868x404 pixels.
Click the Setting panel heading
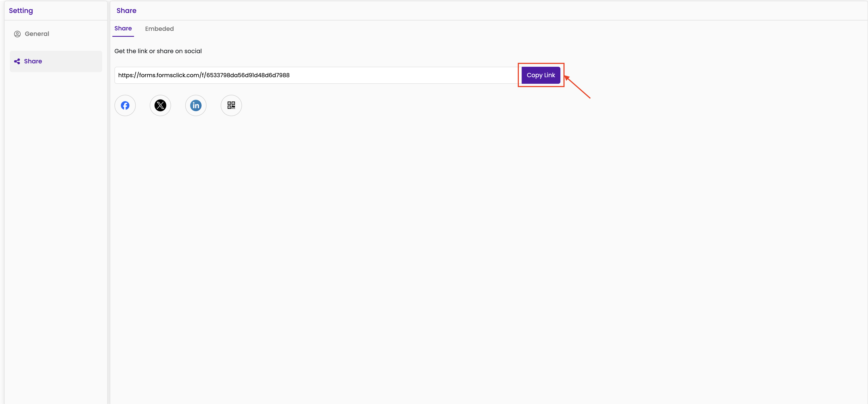point(21,10)
